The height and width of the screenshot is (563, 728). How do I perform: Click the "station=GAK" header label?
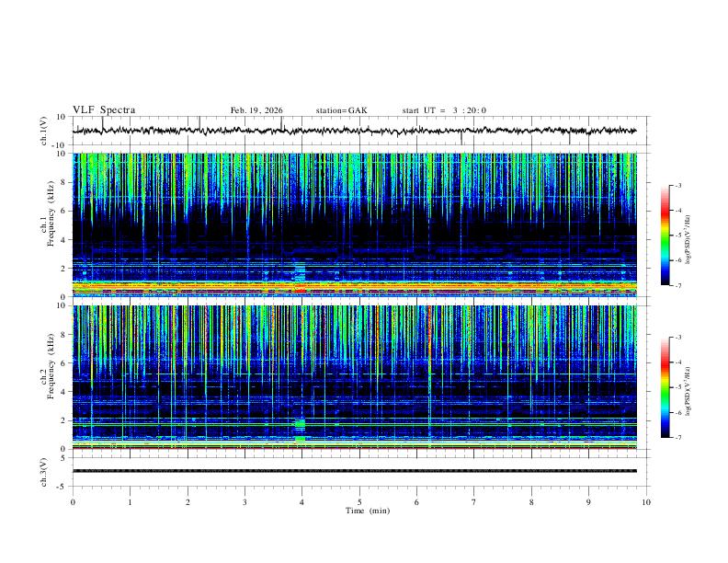[x=341, y=110]
